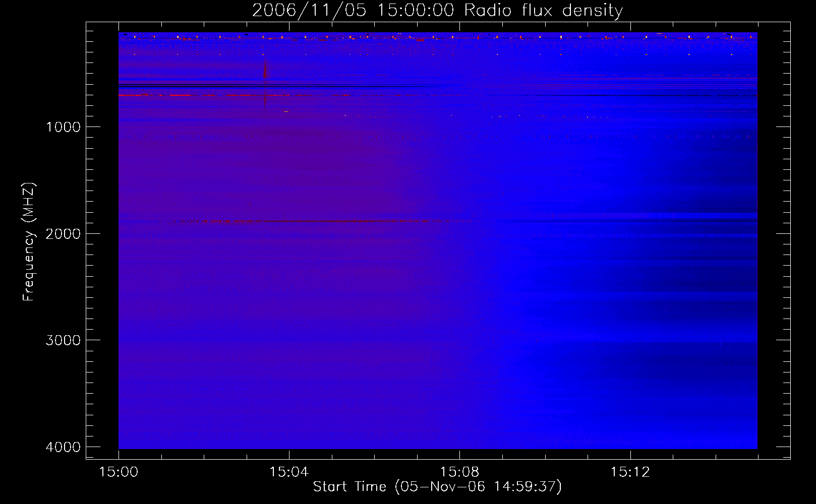Image resolution: width=816 pixels, height=504 pixels.
Task: Click the 15:08 time tick label
Action: (x=459, y=472)
